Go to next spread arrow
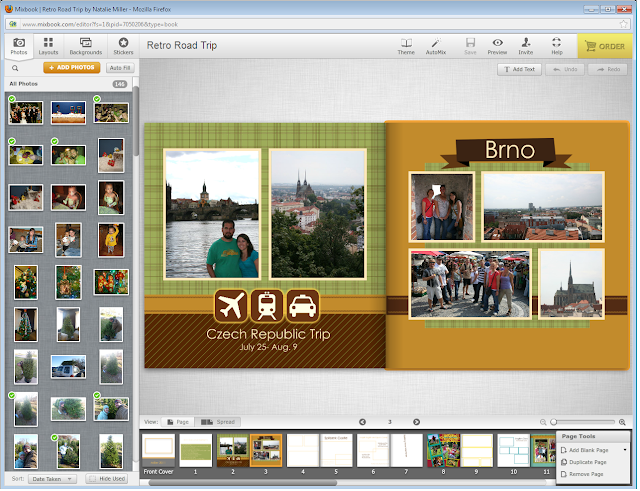Viewport: 640px width, 491px height. coord(416,422)
